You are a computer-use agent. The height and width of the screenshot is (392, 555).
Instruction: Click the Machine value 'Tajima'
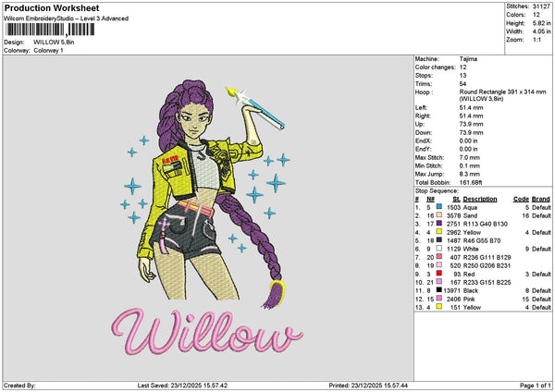468,59
